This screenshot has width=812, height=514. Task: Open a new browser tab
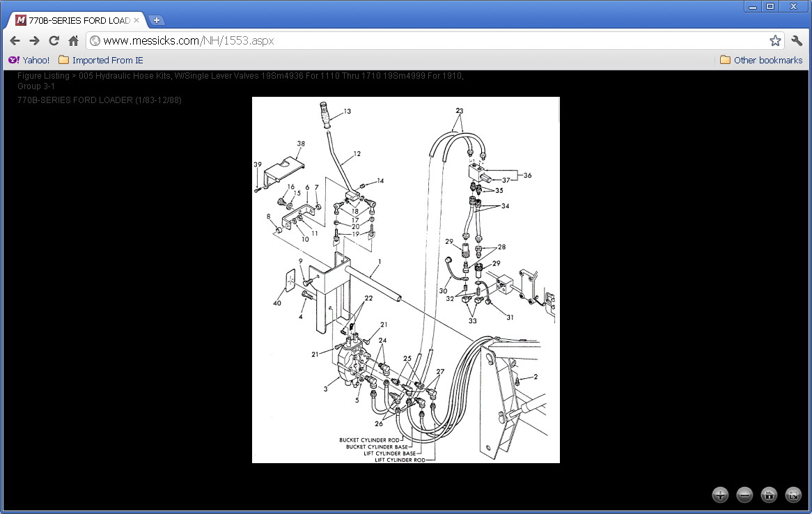point(157,20)
